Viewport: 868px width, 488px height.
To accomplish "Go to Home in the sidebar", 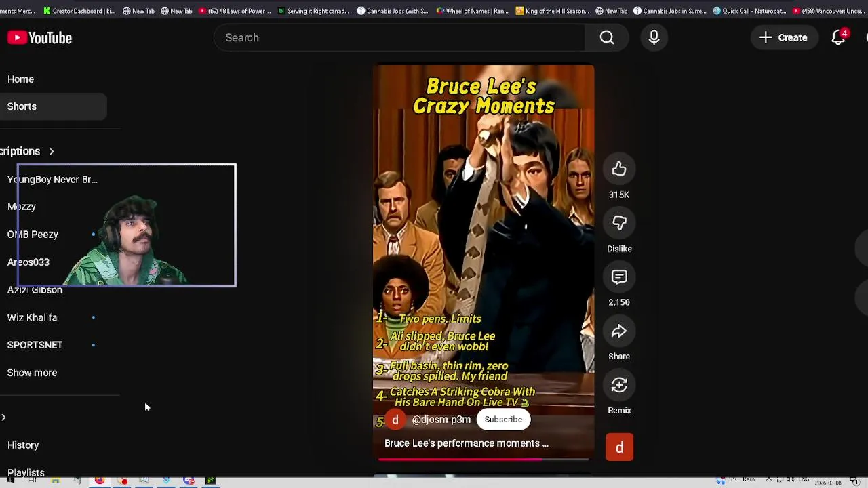I will click(20, 79).
